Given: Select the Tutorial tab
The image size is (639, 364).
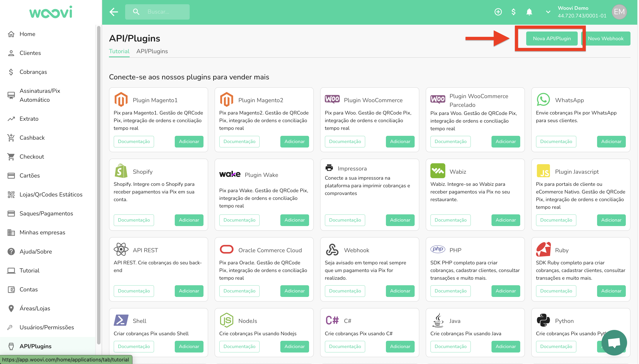Looking at the screenshot, I should click(x=119, y=51).
